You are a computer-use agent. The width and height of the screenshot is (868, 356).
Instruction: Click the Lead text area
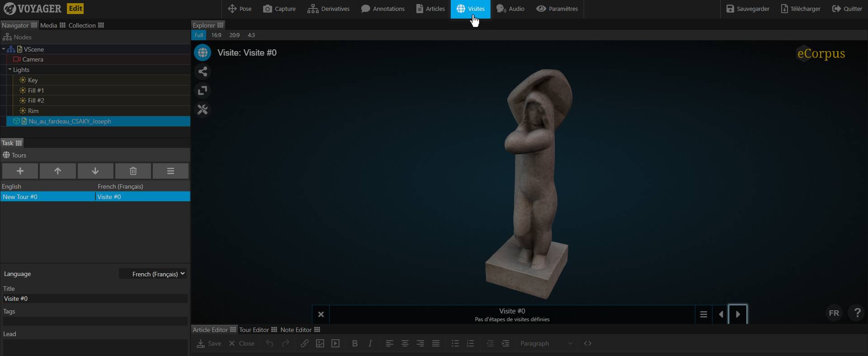pos(95,347)
